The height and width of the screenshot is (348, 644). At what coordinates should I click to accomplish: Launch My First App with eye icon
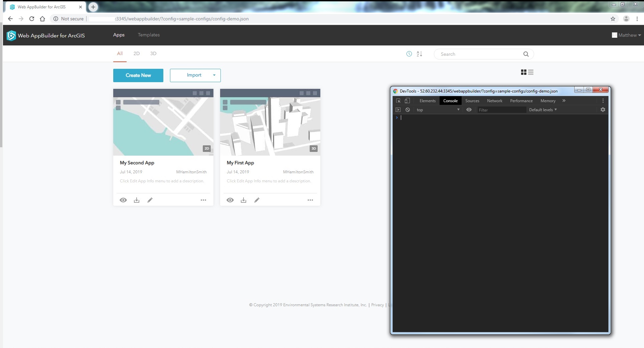pyautogui.click(x=230, y=200)
